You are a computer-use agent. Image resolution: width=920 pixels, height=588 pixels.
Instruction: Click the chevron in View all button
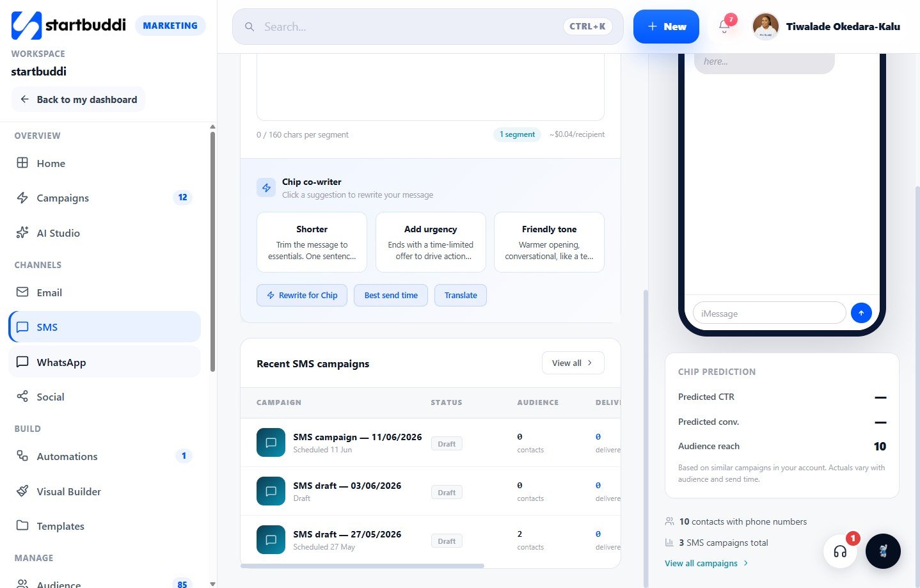[x=590, y=363]
